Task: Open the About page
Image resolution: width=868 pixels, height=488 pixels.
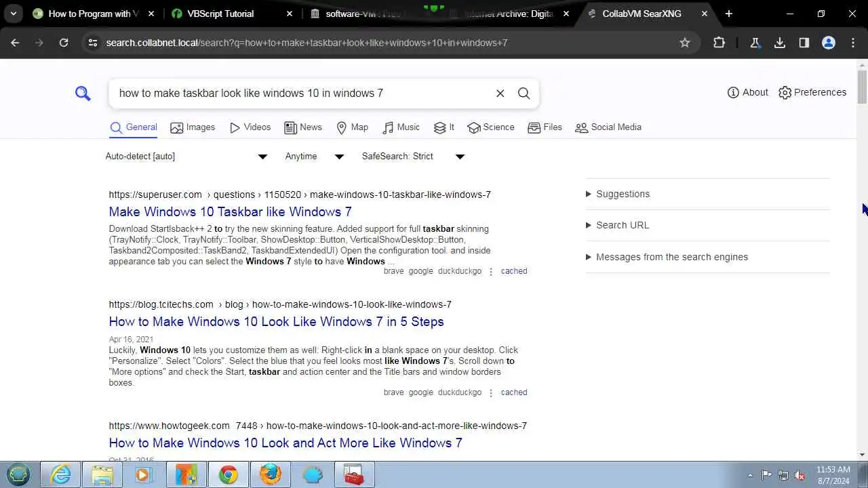Action: coord(748,92)
